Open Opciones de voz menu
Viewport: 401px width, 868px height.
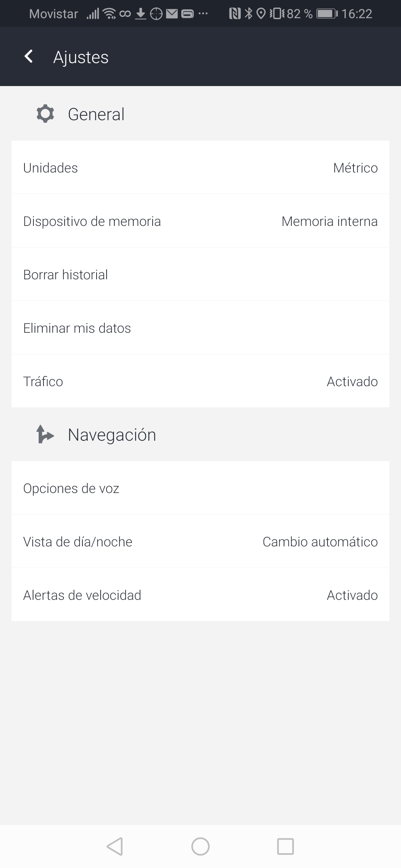coord(200,488)
